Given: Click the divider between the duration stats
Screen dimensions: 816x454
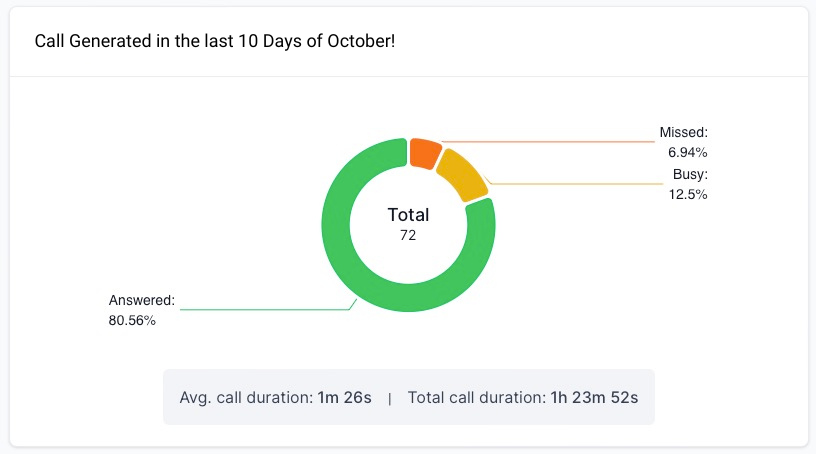Looking at the screenshot, I should pyautogui.click(x=390, y=398).
